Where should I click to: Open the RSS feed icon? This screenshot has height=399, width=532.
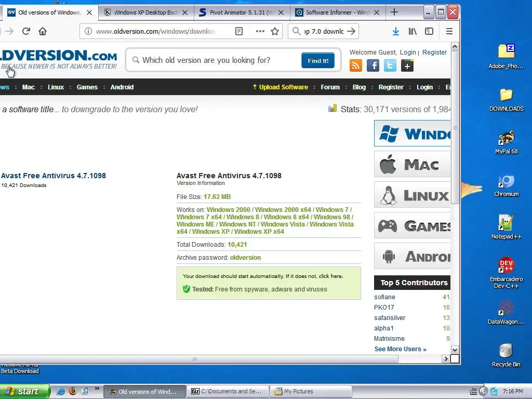pos(356,65)
